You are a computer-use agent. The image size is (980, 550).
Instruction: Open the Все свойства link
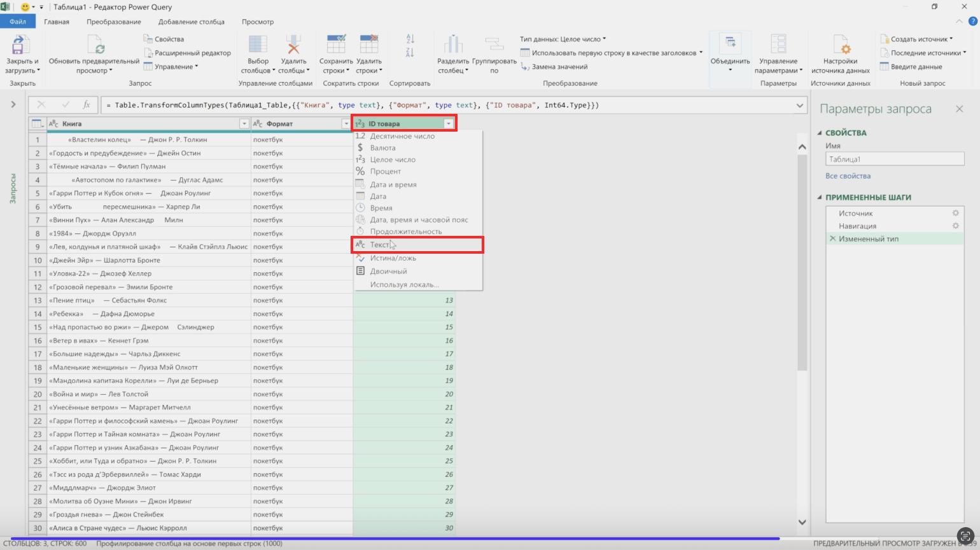(848, 176)
